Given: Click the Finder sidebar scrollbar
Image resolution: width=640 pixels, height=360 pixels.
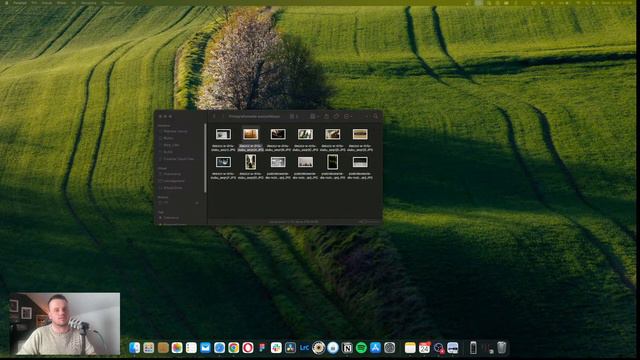Looking at the screenshot, I should click(205, 158).
